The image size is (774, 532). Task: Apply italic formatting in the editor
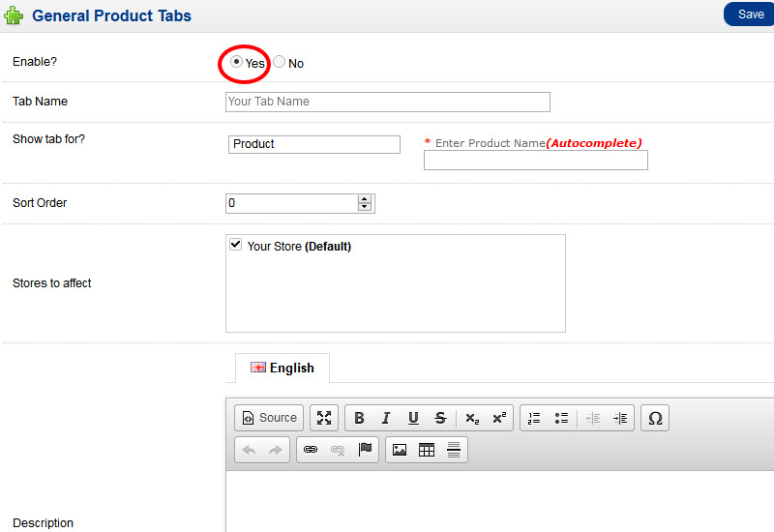pos(386,418)
